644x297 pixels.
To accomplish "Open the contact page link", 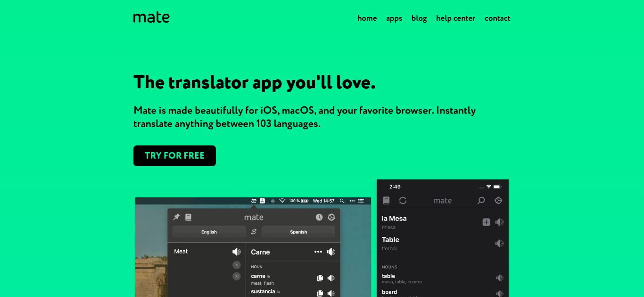I will [x=497, y=18].
